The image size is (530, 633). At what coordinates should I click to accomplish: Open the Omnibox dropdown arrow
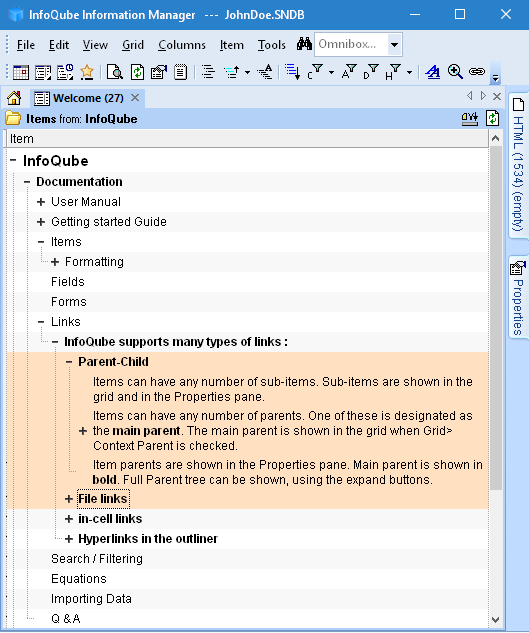[394, 44]
